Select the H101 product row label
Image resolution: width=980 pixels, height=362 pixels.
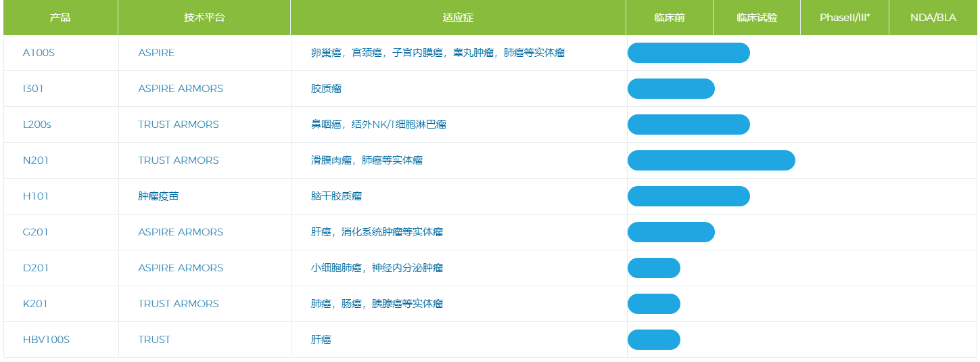pyautogui.click(x=36, y=196)
